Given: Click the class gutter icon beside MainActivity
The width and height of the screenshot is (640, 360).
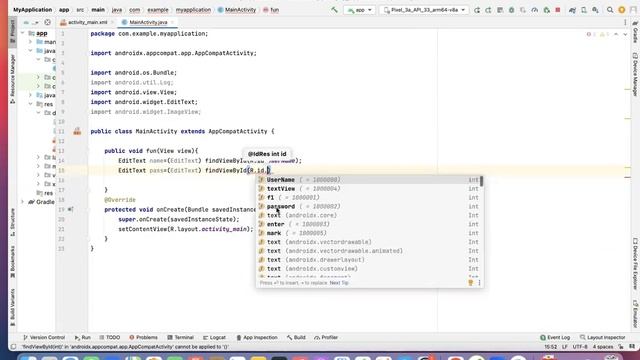Looking at the screenshot, I should 77,131.
